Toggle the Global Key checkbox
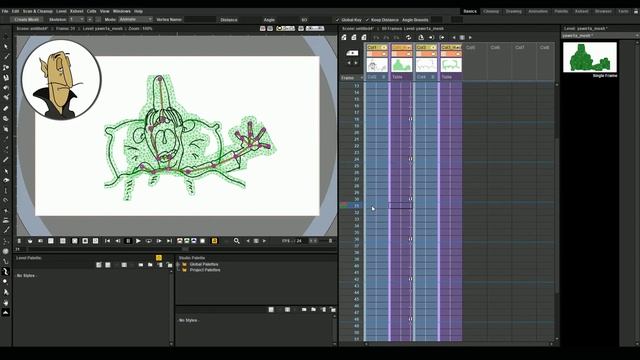Screen dimensions: 640x360 (337, 20)
